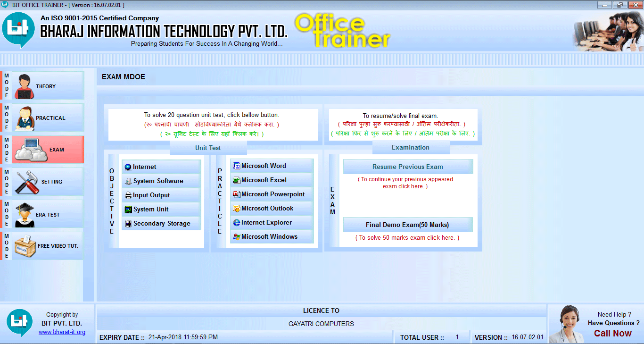Start the Internet Explorer practical test
This screenshot has height=344, width=644.
click(272, 223)
